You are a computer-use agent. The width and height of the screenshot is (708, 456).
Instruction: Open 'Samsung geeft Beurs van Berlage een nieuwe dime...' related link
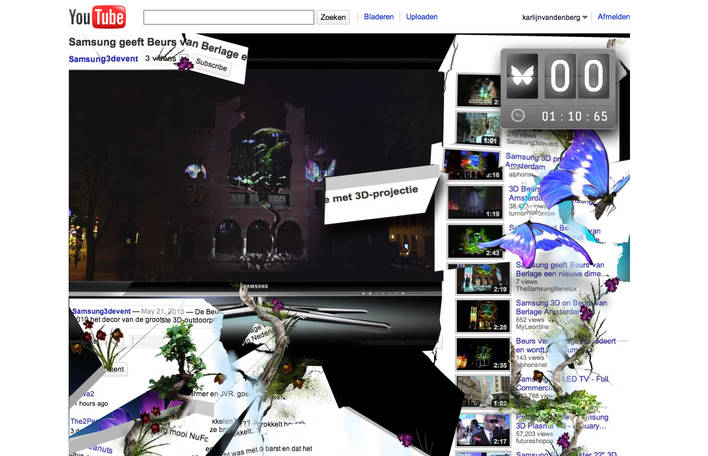pyautogui.click(x=561, y=269)
